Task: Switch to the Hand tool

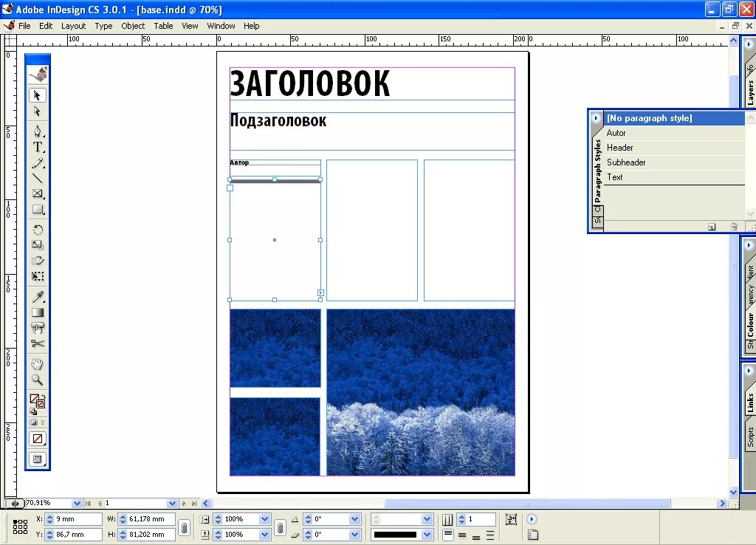Action: tap(38, 363)
